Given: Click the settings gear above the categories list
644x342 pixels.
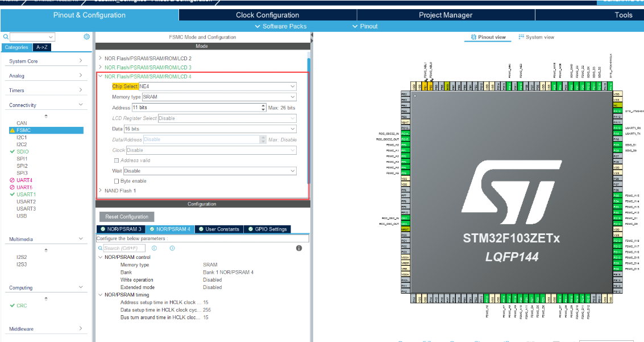Looking at the screenshot, I should coord(86,36).
